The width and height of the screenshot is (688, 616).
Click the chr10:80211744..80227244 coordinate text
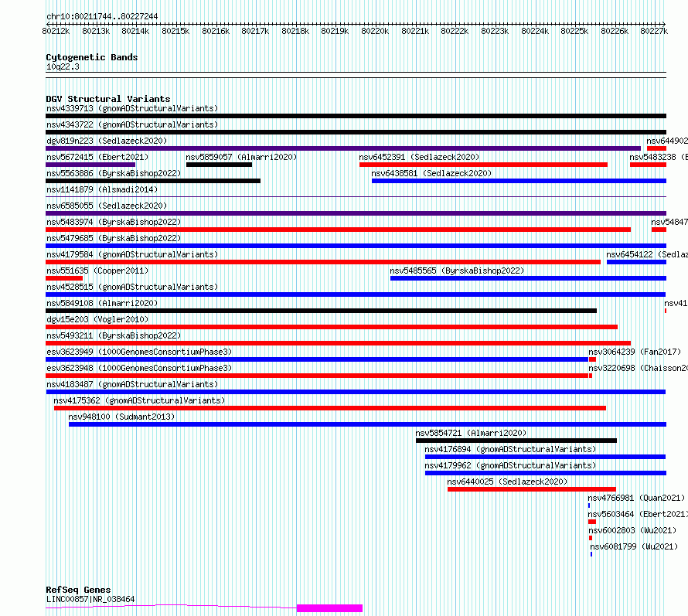tap(102, 17)
